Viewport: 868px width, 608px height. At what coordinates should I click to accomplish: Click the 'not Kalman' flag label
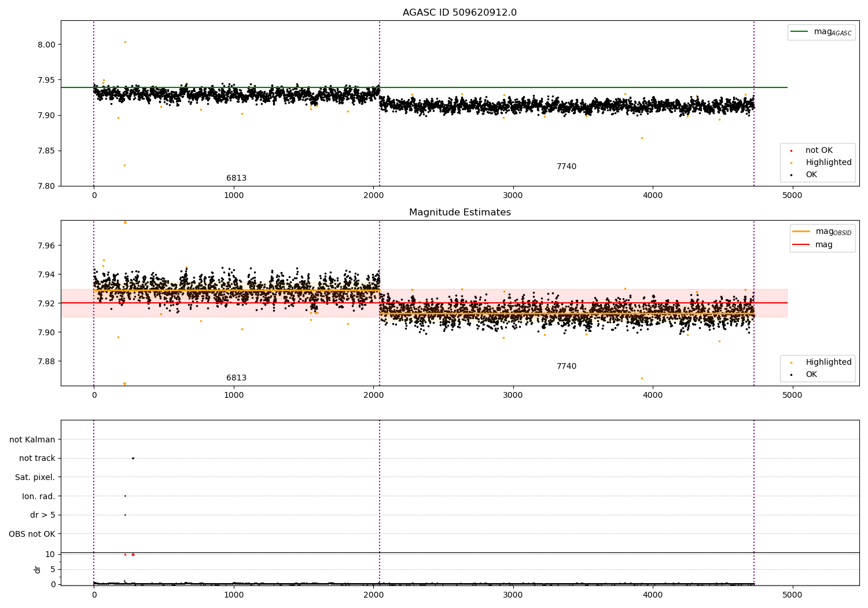coord(32,439)
